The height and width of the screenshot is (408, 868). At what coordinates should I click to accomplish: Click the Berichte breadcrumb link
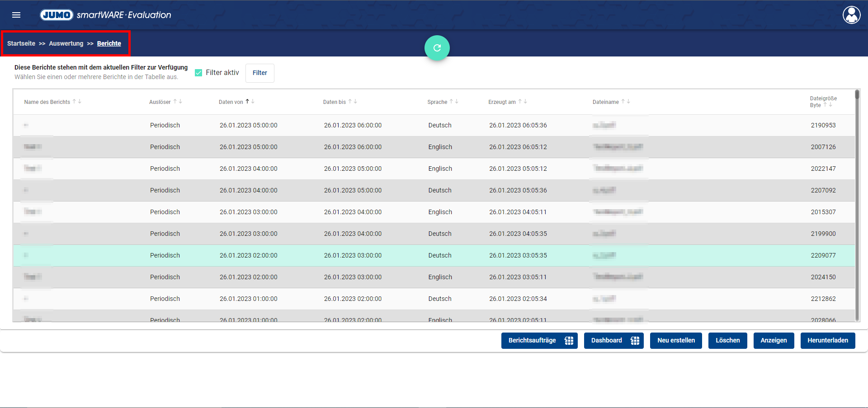tap(109, 43)
